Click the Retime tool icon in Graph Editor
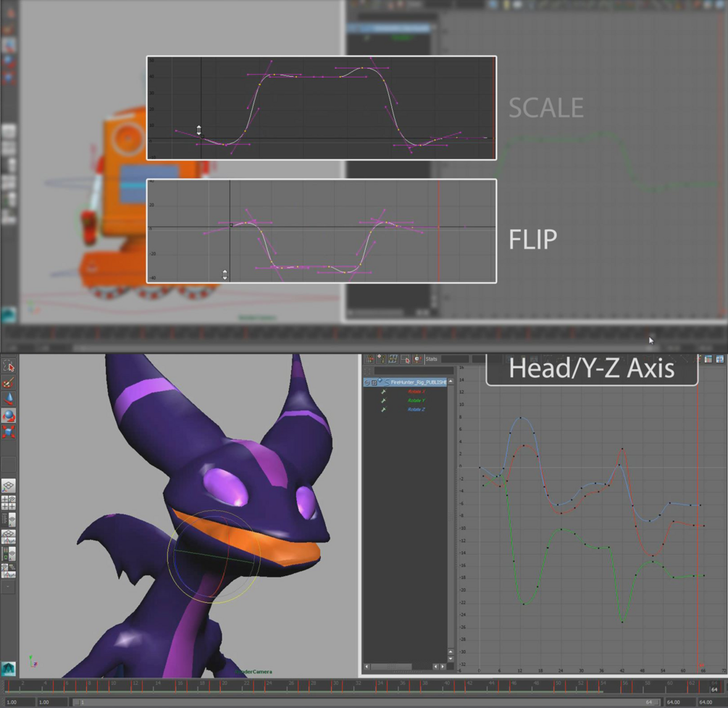 [417, 358]
